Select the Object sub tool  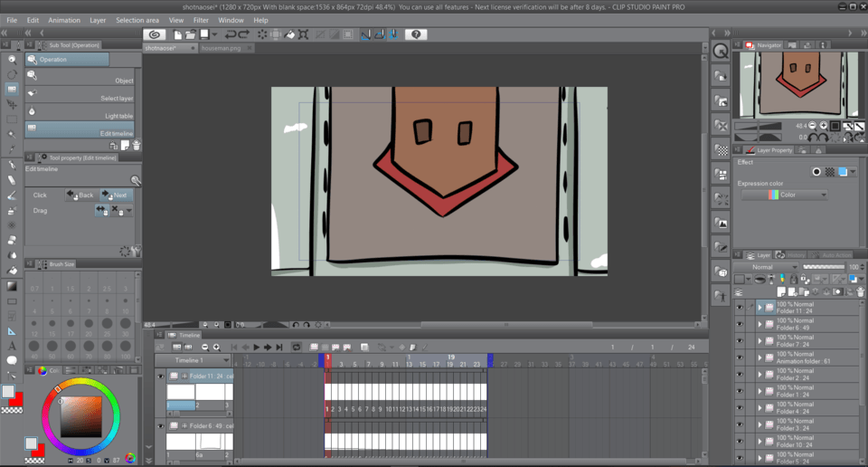(x=80, y=78)
